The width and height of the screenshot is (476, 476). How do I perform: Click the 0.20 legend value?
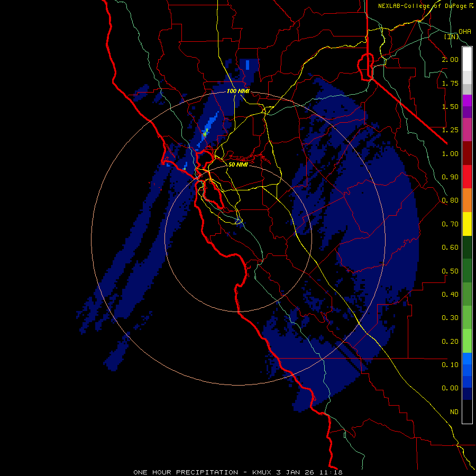(x=450, y=342)
